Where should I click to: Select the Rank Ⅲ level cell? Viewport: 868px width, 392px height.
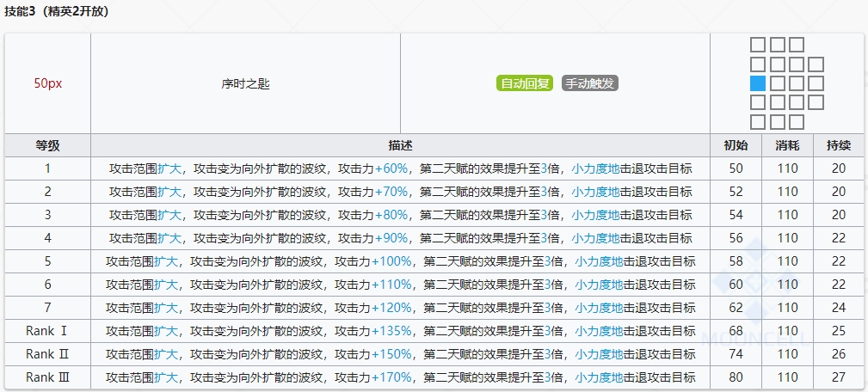click(47, 377)
